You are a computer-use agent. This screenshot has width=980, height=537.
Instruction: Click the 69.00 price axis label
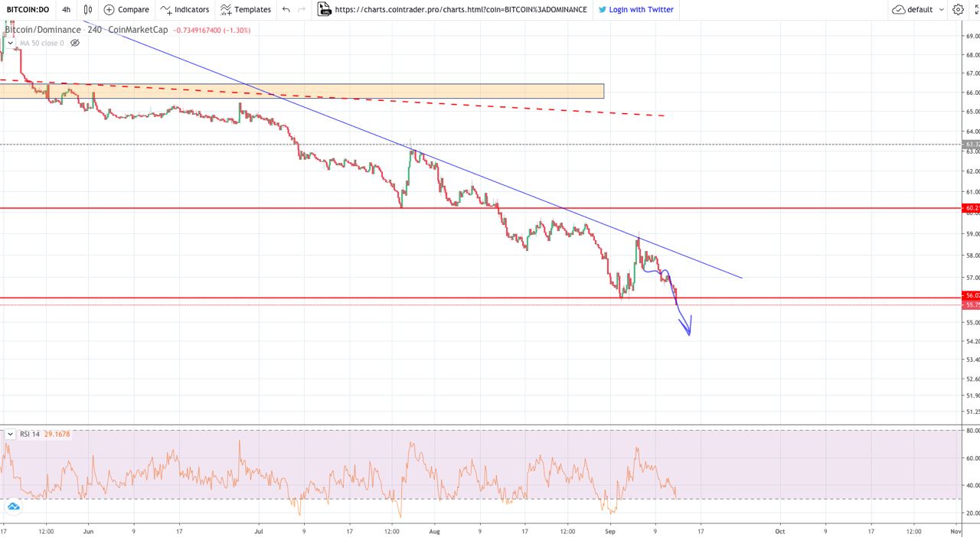972,36
